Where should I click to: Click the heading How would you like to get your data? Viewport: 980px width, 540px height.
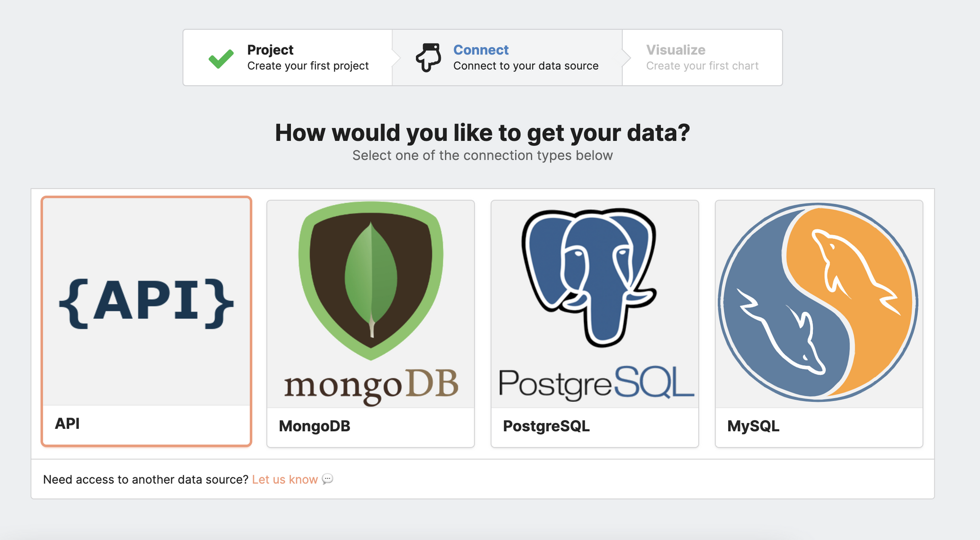click(x=483, y=132)
